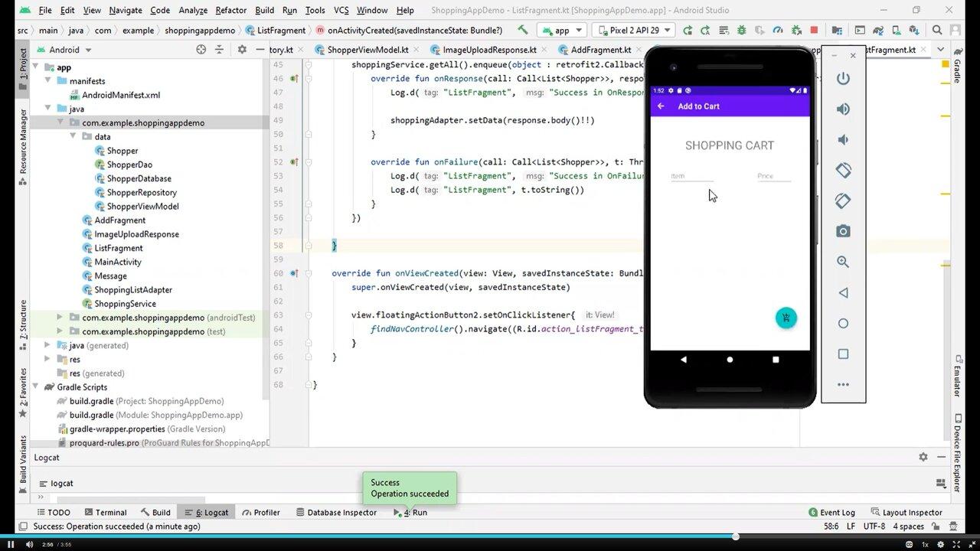This screenshot has width=980, height=551.
Task: Take an emulator screenshot with the camera icon
Action: tap(843, 231)
